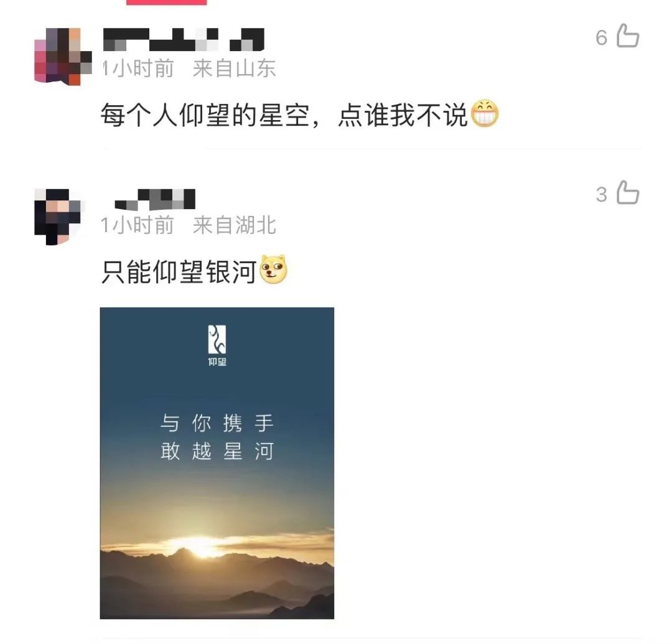Open the attached sunrise poster image
The height and width of the screenshot is (644, 672).
click(217, 463)
